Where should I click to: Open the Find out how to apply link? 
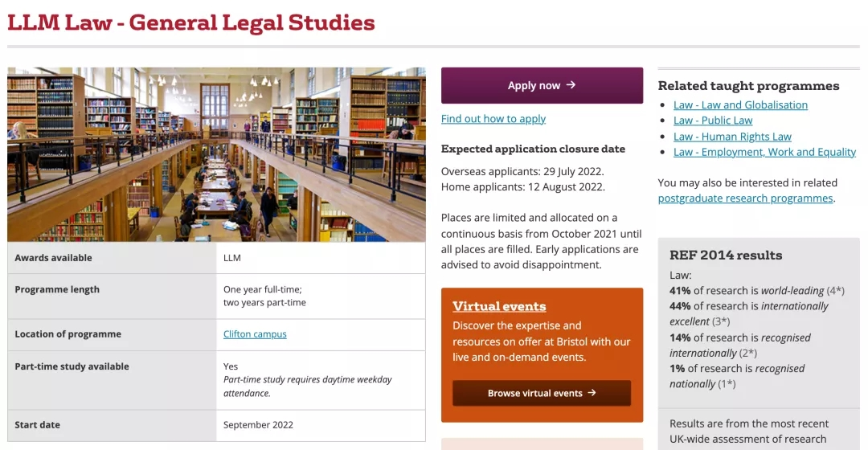tap(493, 119)
